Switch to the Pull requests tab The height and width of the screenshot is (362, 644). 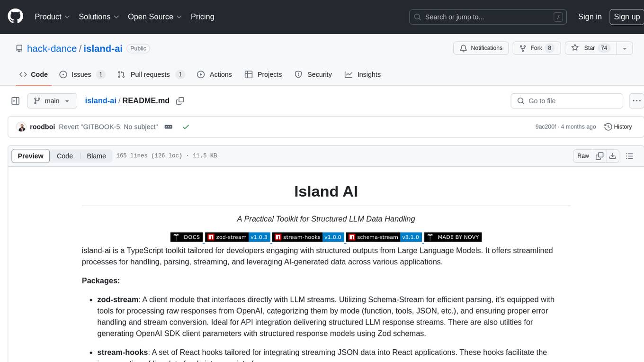151,74
